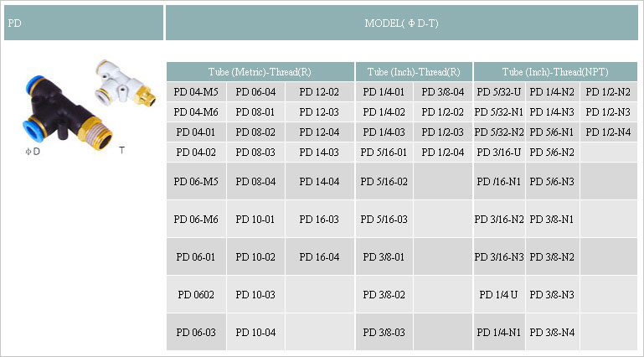Click model PD 3/8-N4
The height and width of the screenshot is (357, 644).
pyautogui.click(x=554, y=333)
